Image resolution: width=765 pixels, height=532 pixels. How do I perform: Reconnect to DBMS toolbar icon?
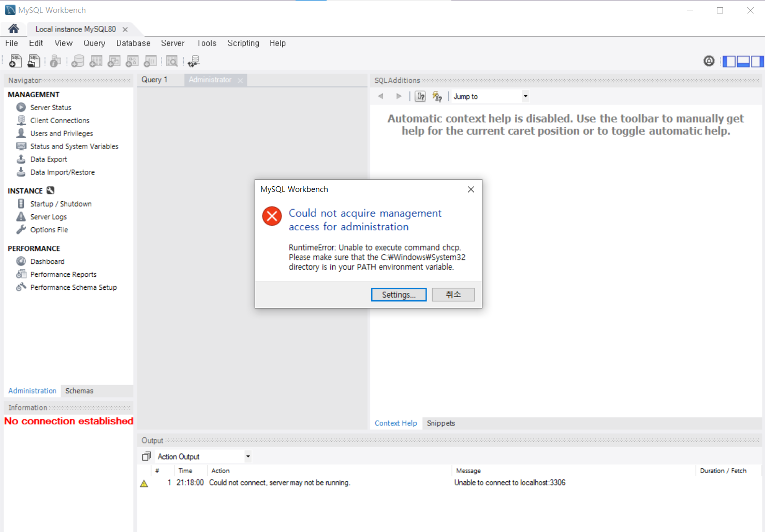(x=194, y=61)
